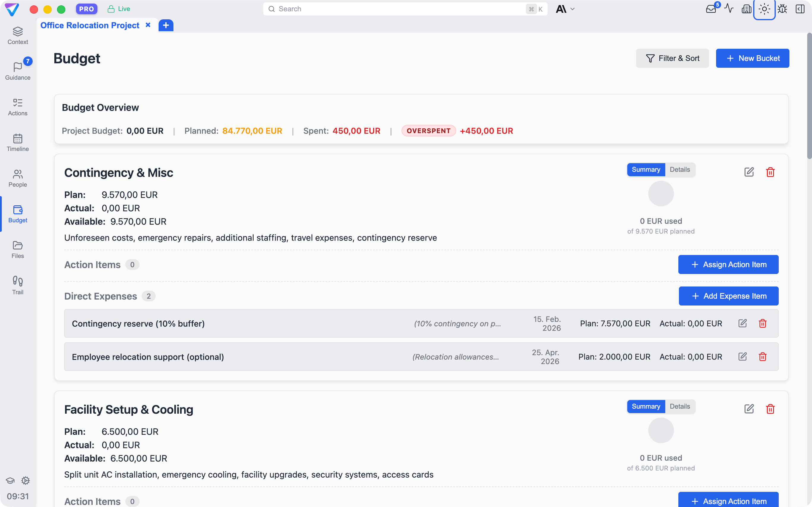Click the inbox notifications icon
This screenshot has width=812, height=507.
coord(711,9)
